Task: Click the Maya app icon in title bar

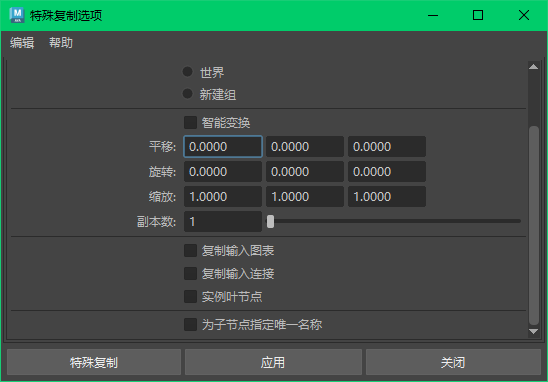Action: coord(17,15)
